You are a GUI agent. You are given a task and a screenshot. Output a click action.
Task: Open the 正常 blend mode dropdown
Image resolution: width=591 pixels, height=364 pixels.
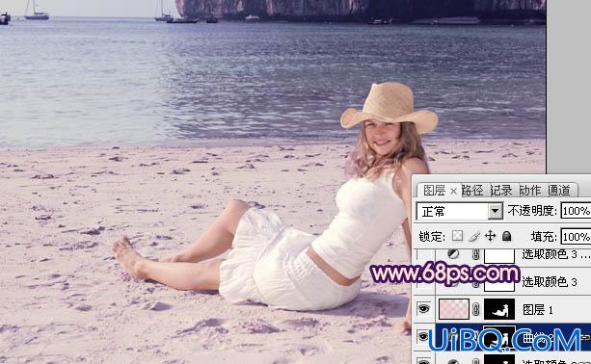pyautogui.click(x=460, y=211)
